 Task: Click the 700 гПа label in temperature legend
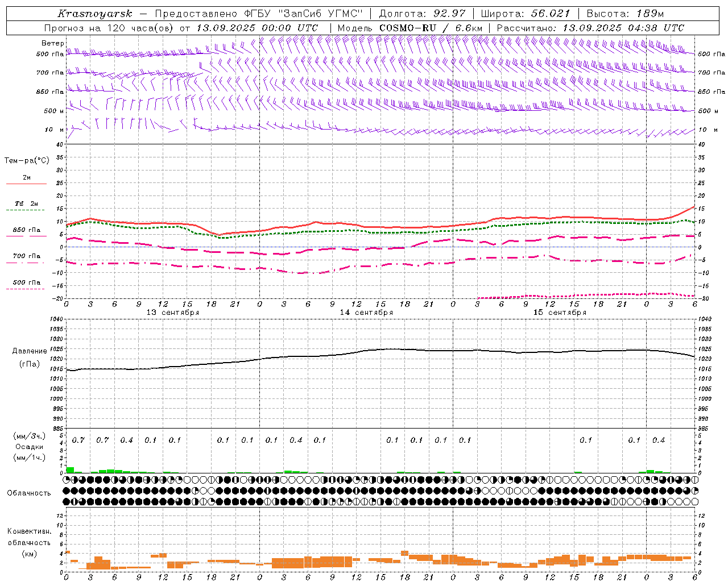[x=27, y=256]
